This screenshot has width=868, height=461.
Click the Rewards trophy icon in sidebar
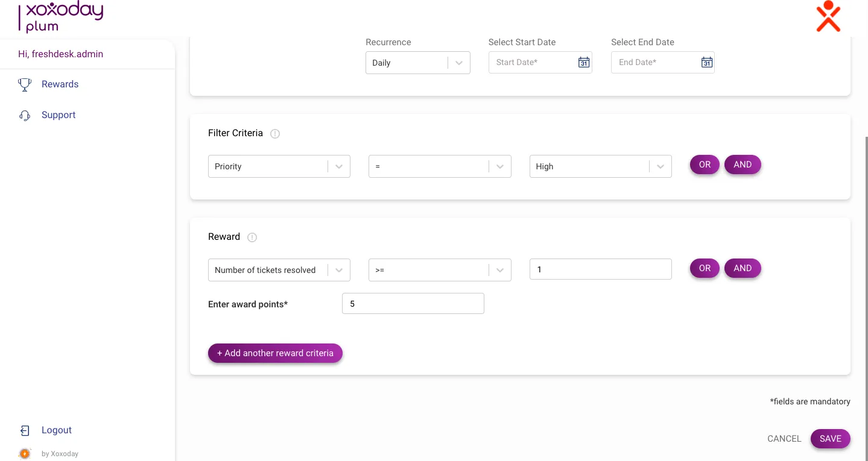[x=24, y=84]
